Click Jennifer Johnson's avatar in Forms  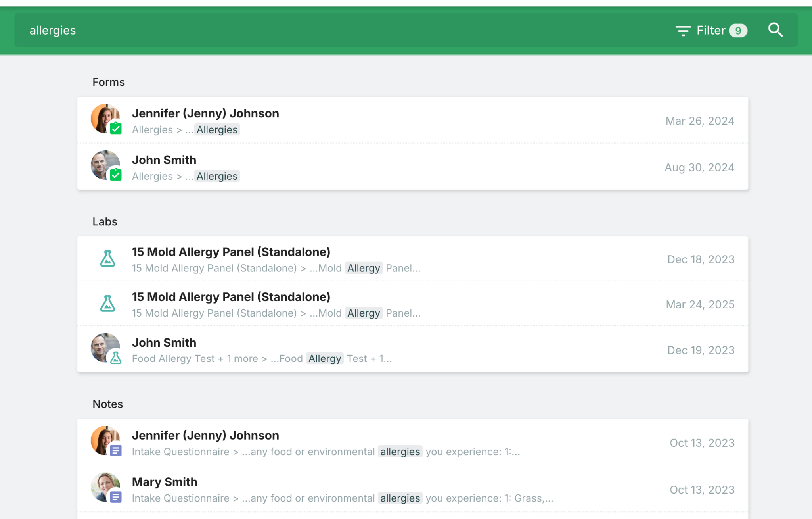tap(103, 117)
